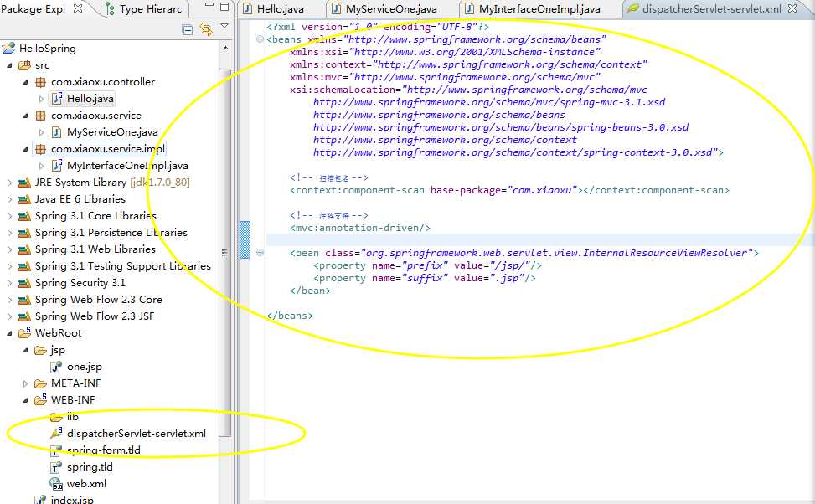Select index.jsp in the tree
The height and width of the screenshot is (504, 815).
click(x=72, y=499)
